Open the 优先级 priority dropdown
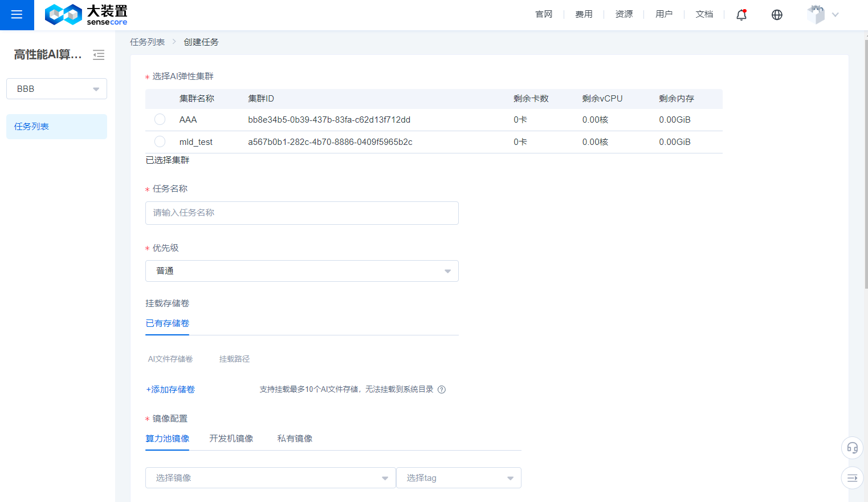868x502 pixels. click(x=301, y=271)
